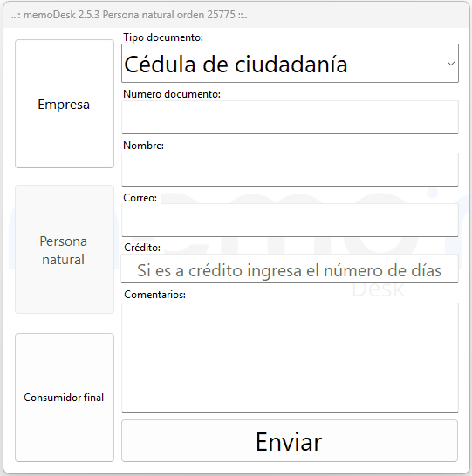Click the Nombre label

pyautogui.click(x=143, y=146)
